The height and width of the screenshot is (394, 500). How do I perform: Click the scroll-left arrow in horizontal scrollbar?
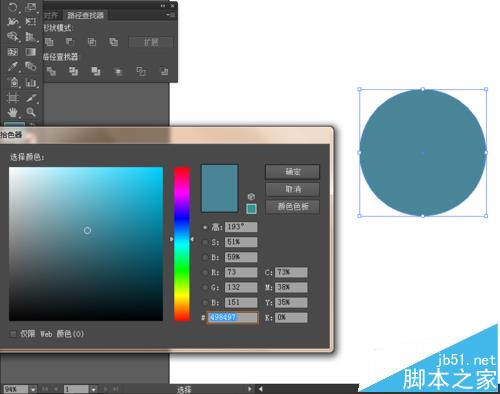(261, 389)
